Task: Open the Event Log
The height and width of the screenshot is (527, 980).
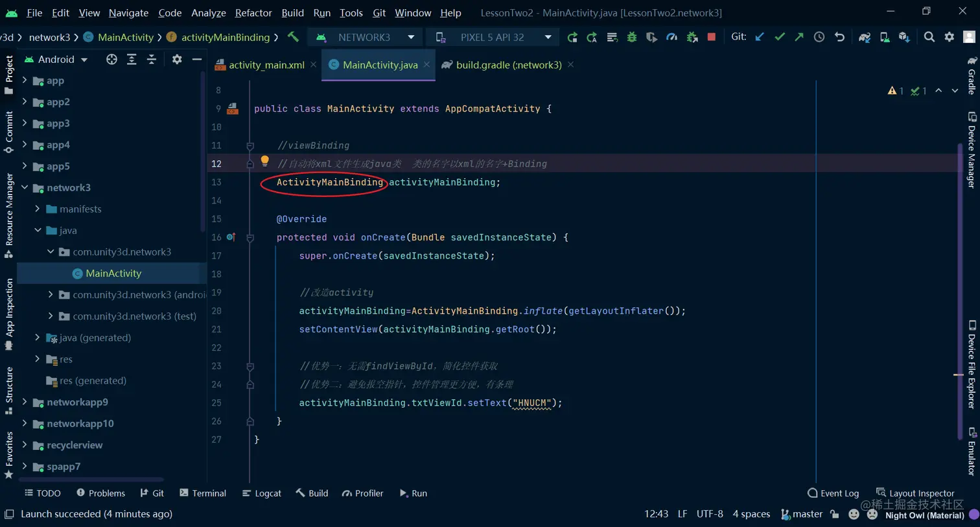Action: point(833,493)
